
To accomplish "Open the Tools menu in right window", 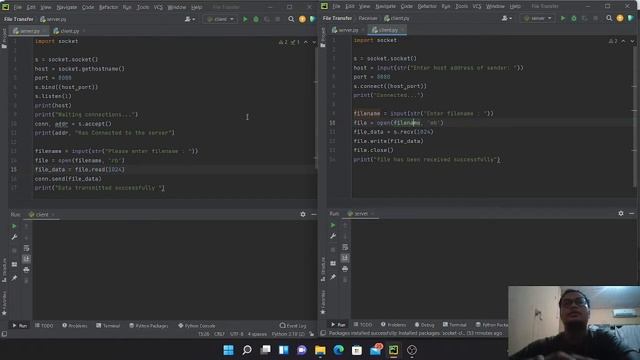I will pyautogui.click(x=462, y=7).
